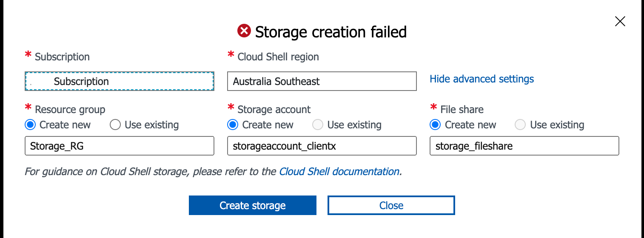Click the File share field label
This screenshot has height=238, width=644.
462,110
